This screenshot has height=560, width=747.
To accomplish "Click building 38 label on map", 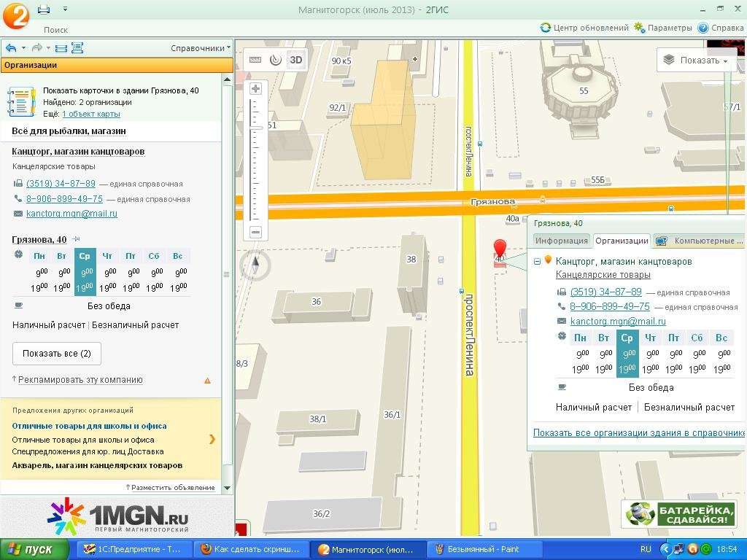I will click(x=411, y=259).
